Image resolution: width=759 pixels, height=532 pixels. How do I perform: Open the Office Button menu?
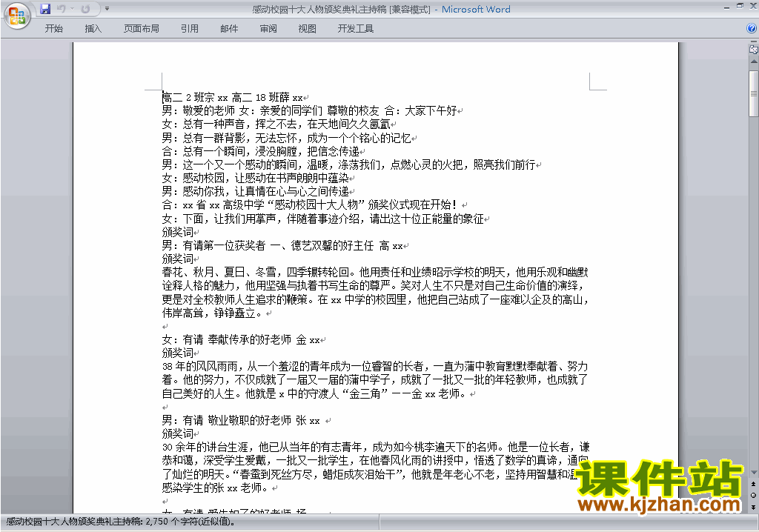[x=18, y=16]
